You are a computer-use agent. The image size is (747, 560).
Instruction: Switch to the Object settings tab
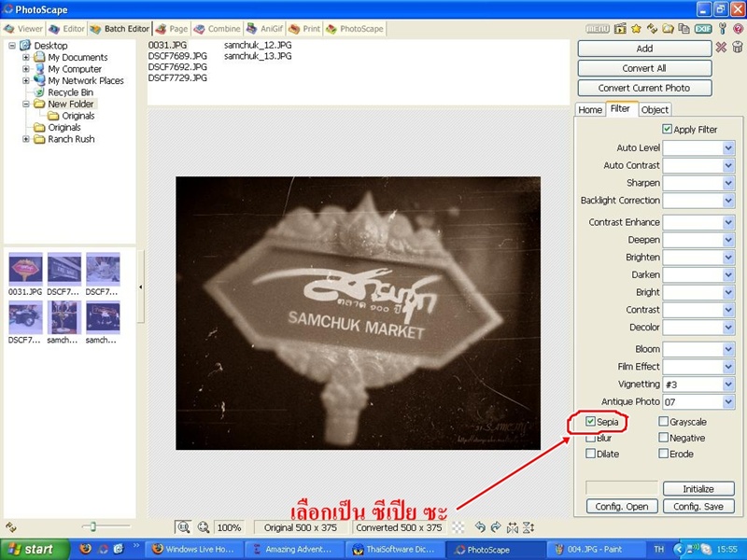coord(655,109)
